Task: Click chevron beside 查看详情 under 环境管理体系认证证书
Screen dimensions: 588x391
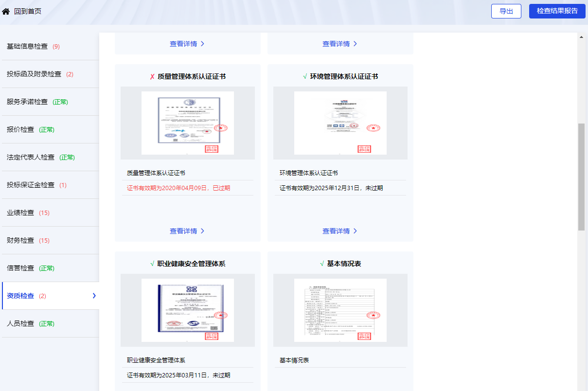Action: (355, 231)
